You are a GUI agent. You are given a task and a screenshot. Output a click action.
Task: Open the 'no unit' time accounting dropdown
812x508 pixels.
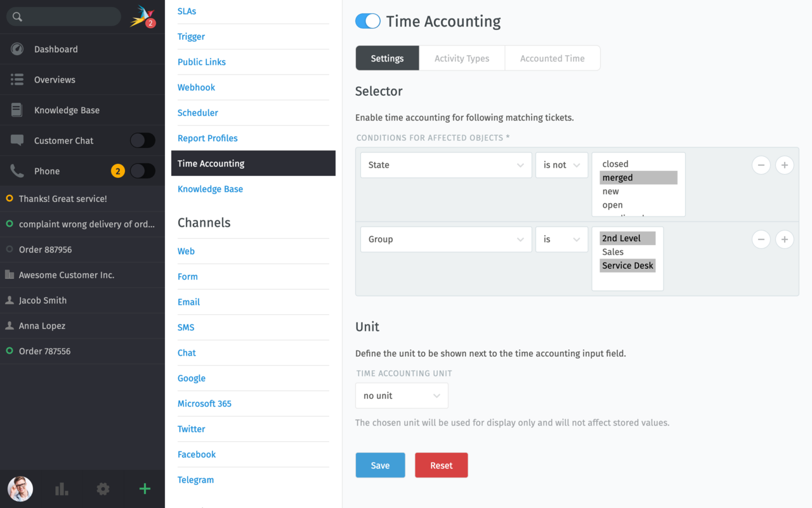(x=402, y=395)
